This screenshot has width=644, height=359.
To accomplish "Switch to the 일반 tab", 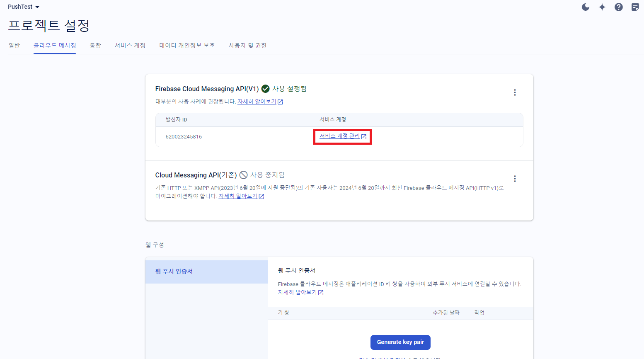I will [x=14, y=45].
